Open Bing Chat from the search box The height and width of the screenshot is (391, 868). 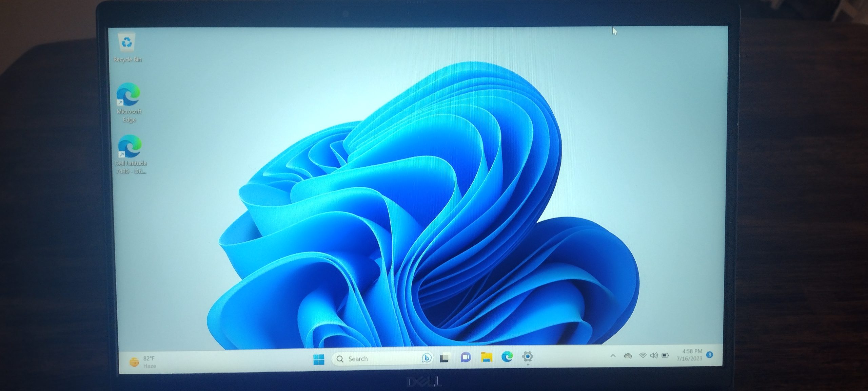point(427,358)
